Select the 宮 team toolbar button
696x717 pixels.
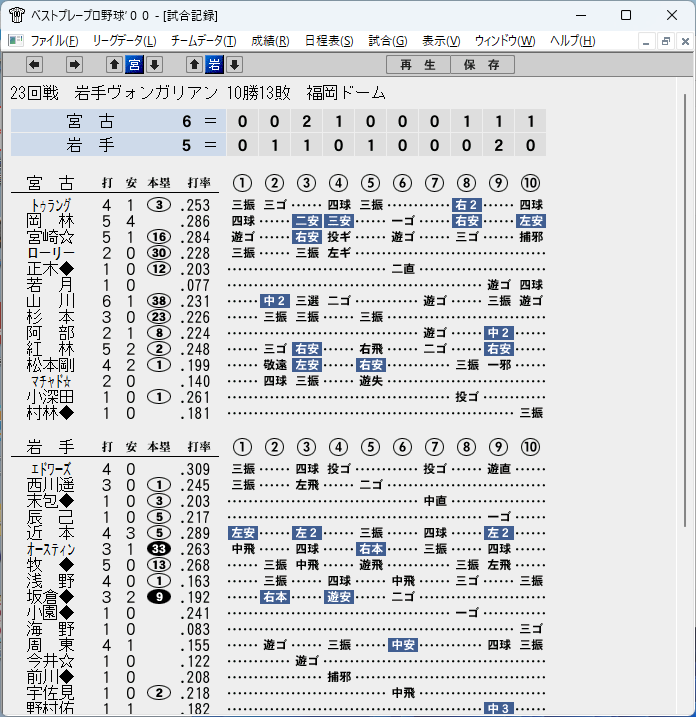click(134, 64)
